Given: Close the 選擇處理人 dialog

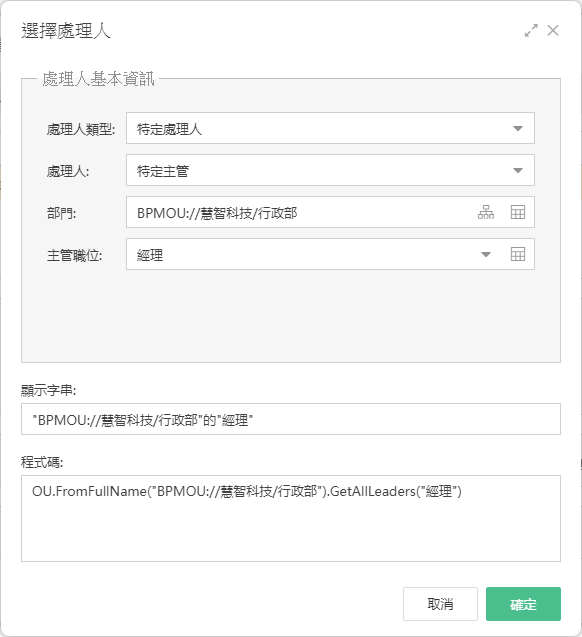Looking at the screenshot, I should click(x=553, y=30).
